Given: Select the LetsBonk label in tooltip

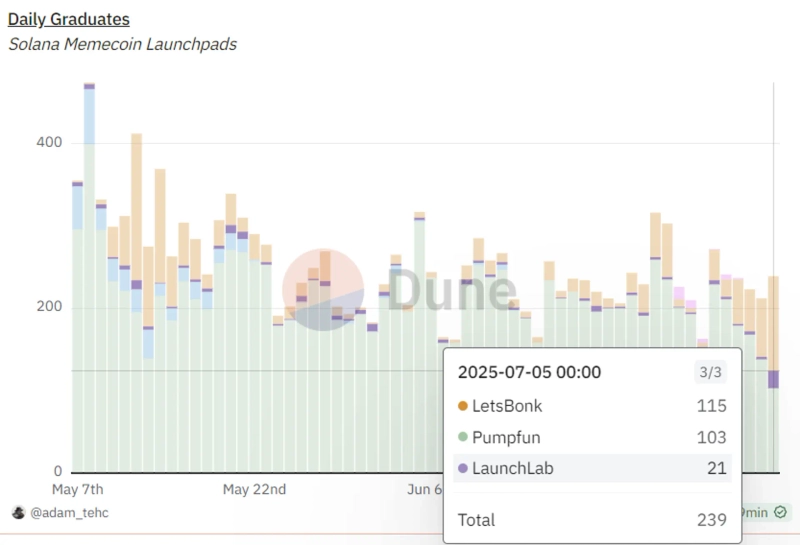Looking at the screenshot, I should pyautogui.click(x=507, y=406).
